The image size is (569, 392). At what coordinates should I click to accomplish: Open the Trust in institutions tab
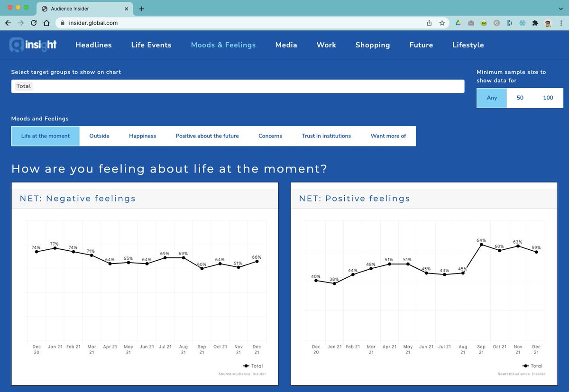coord(326,136)
